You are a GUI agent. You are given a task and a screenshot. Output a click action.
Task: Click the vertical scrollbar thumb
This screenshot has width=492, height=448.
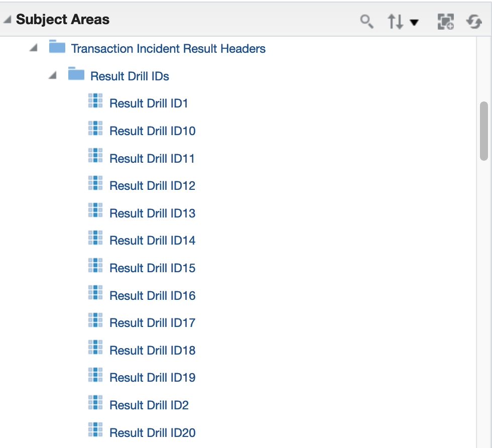point(484,131)
